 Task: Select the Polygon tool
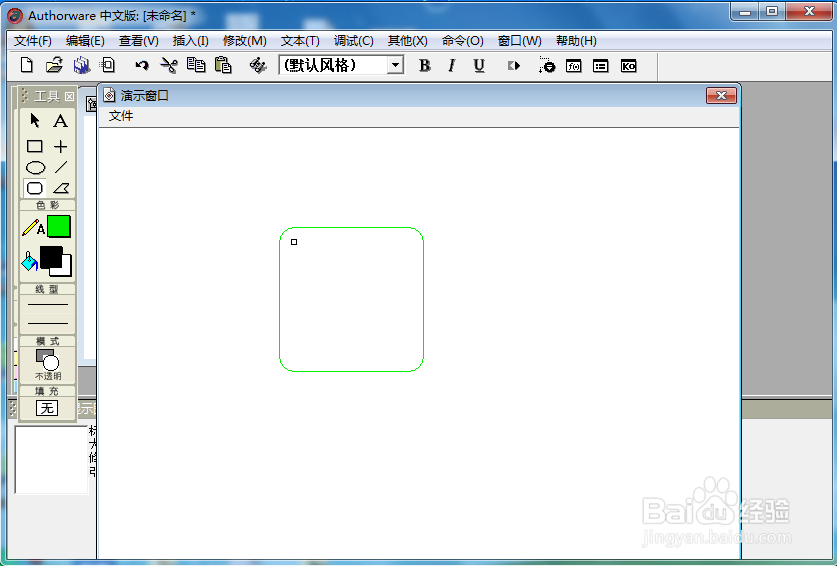[x=61, y=188]
